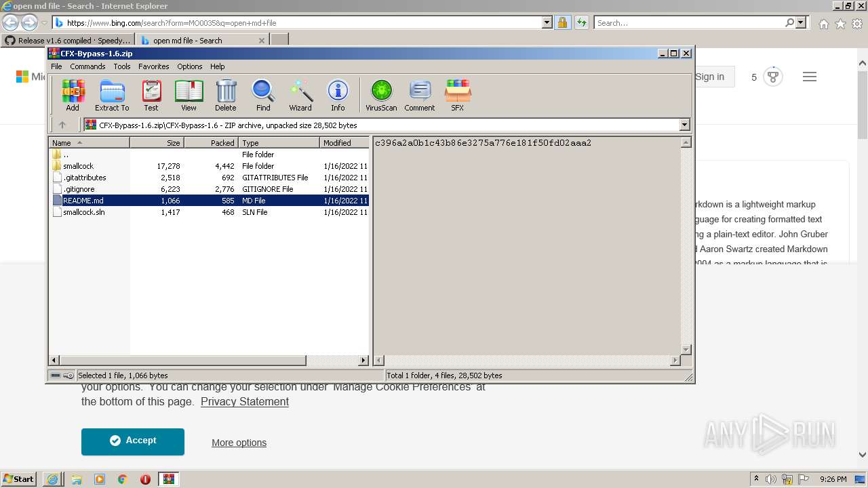Click Internet Explorer taskbar icon
868x488 pixels.
pyautogui.click(x=52, y=479)
